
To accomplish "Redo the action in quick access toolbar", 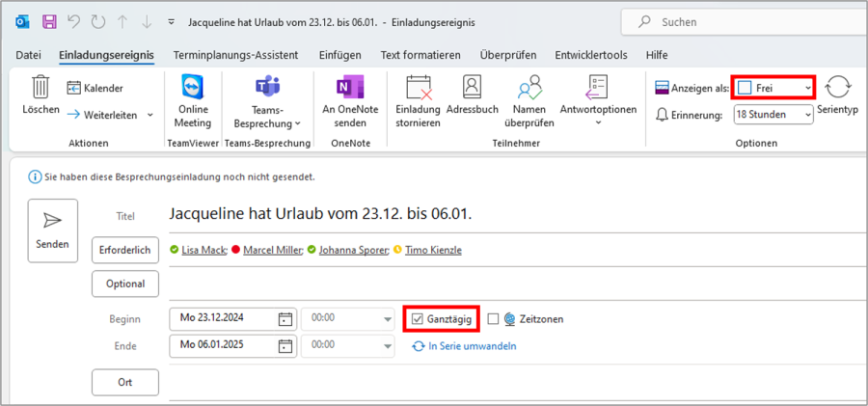I will [98, 22].
